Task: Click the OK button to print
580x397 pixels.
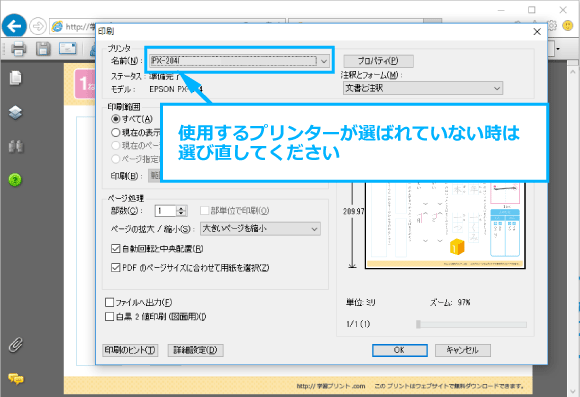Action: click(400, 350)
